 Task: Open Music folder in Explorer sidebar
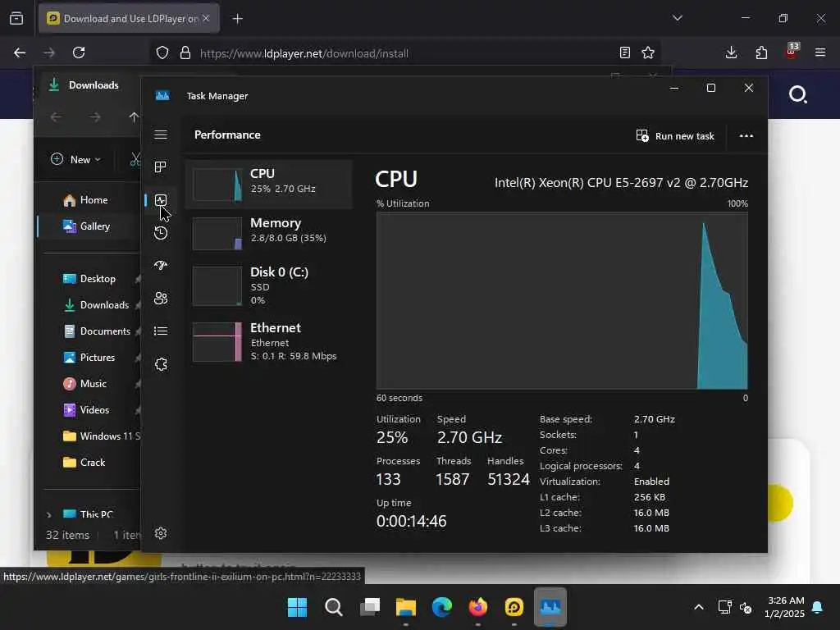85,384
